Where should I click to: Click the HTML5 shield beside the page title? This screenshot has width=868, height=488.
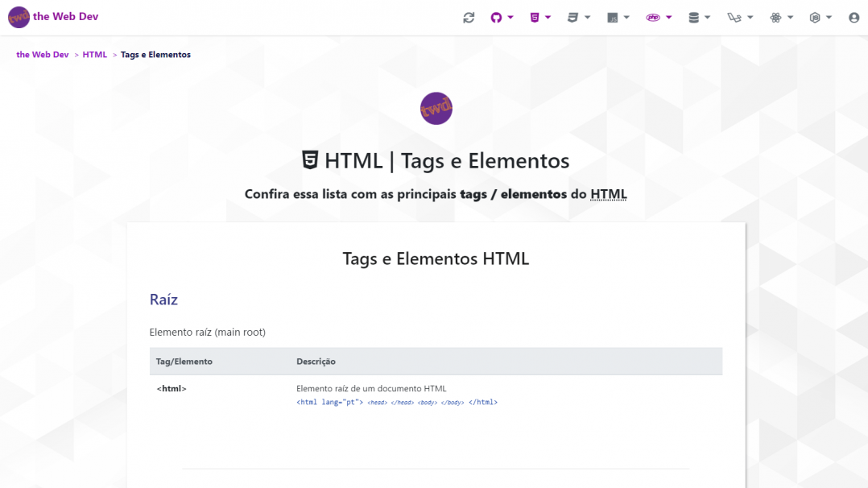click(310, 160)
